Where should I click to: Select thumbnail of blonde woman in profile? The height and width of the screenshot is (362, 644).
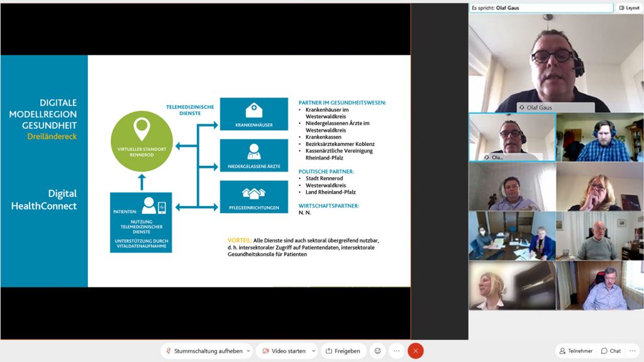click(513, 286)
